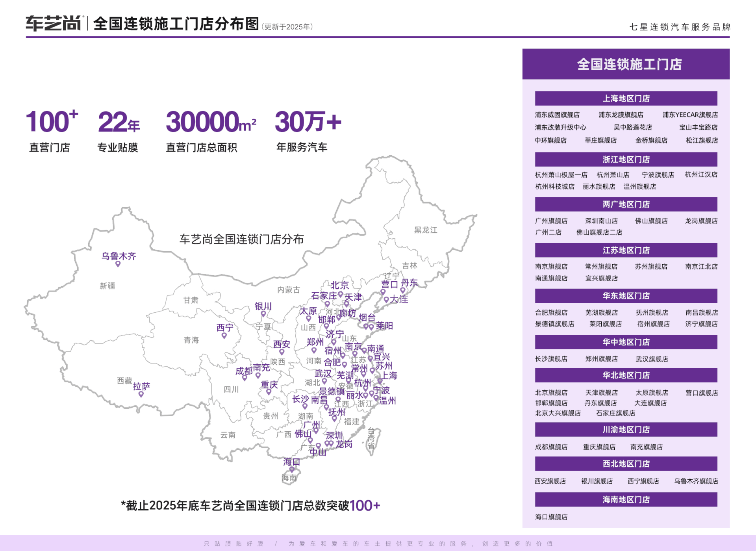
Task: Click 广州旗舰店 store entry
Action: pyautogui.click(x=551, y=221)
